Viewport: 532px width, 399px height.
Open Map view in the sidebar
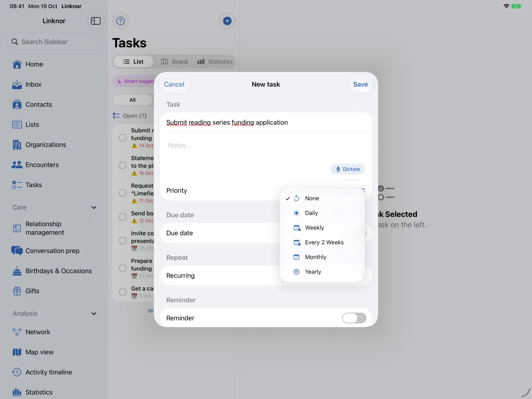pyautogui.click(x=54, y=352)
